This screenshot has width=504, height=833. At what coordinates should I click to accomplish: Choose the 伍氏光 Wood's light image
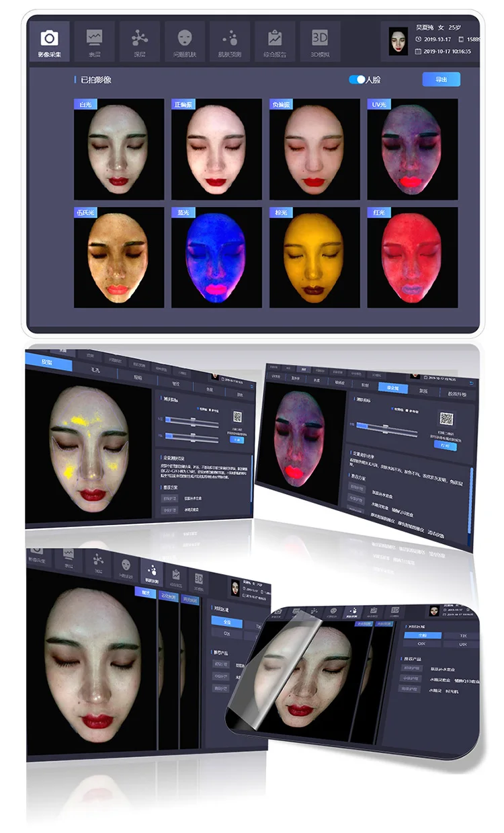119,257
